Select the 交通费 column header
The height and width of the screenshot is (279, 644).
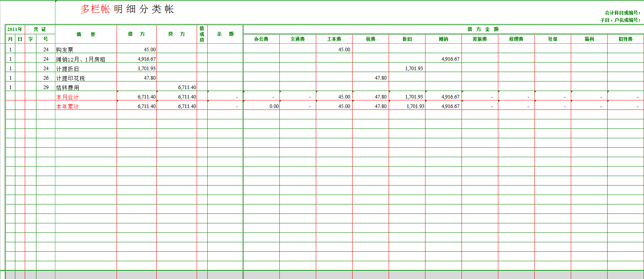click(x=298, y=39)
